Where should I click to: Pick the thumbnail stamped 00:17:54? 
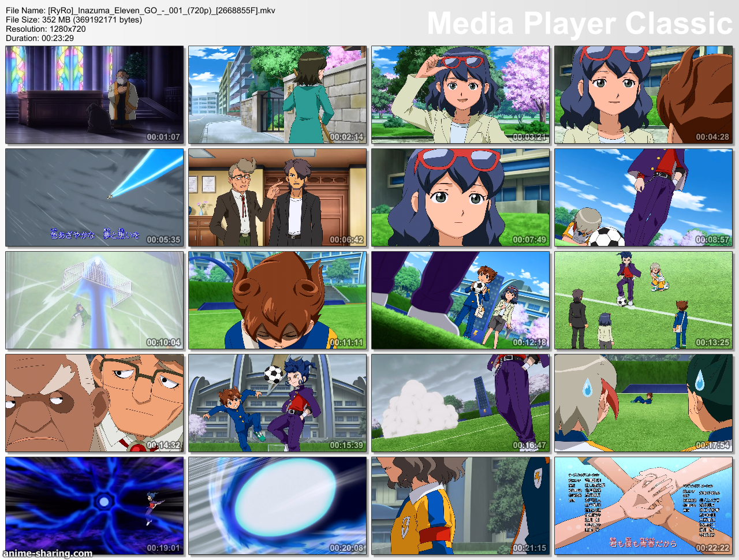644,403
